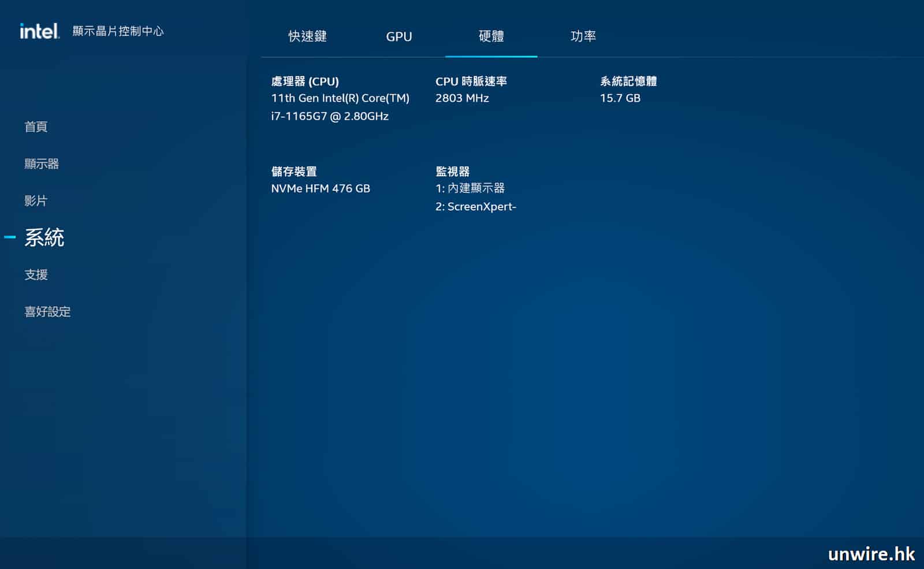
Task: Open the GPU tab
Action: coord(398,36)
